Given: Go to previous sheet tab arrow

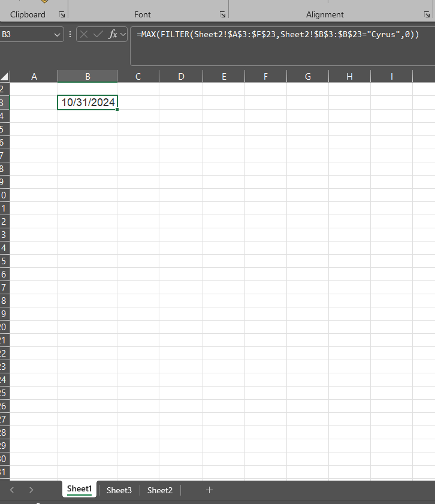Looking at the screenshot, I should 12,490.
